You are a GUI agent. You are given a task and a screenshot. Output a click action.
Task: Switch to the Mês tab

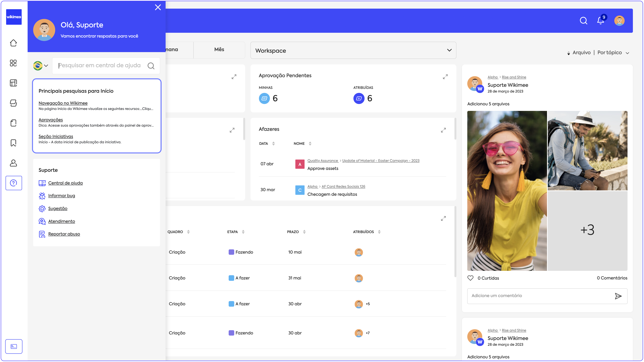click(219, 49)
